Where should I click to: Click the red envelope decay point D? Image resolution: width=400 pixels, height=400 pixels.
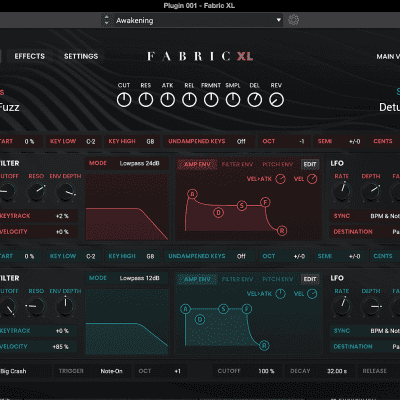point(218,212)
